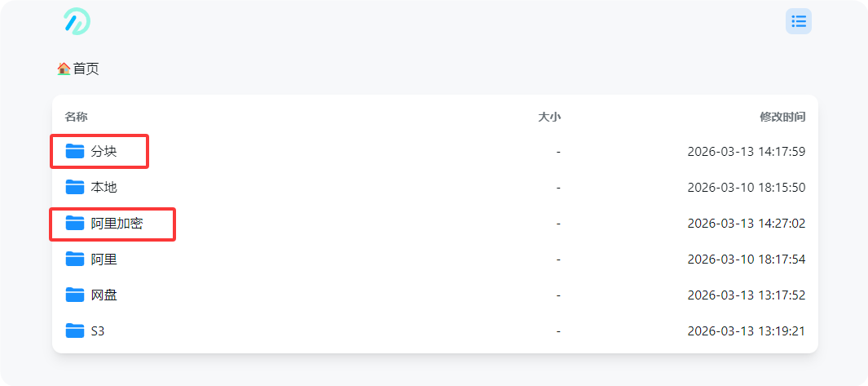The width and height of the screenshot is (868, 386).
Task: Sort by the 修改时间 column header
Action: pos(782,117)
